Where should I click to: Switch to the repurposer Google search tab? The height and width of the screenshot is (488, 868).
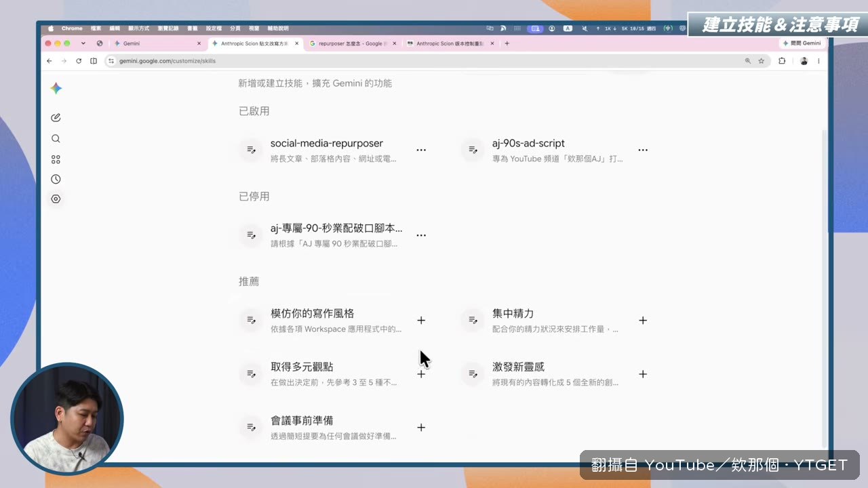(x=352, y=43)
